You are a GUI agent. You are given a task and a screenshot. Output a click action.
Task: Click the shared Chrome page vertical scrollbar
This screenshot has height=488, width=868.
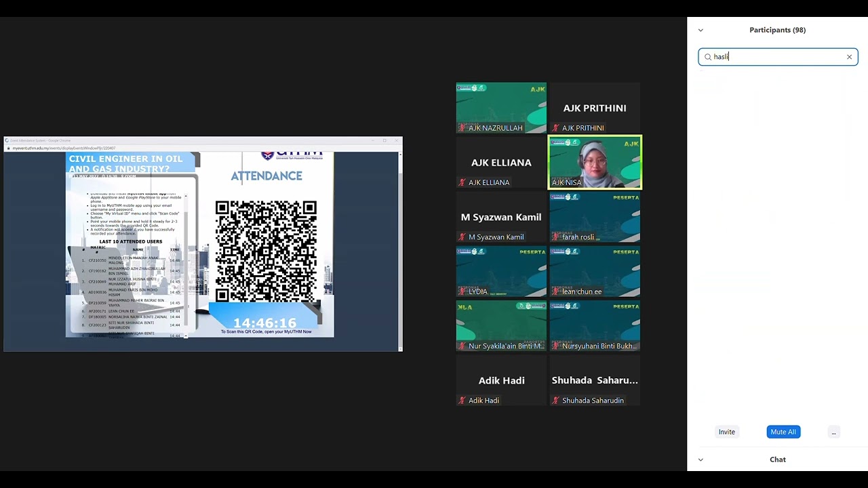click(400, 251)
